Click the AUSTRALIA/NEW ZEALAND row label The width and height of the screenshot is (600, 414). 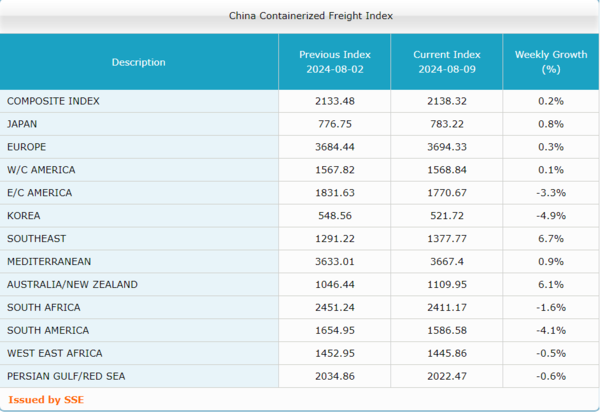pyautogui.click(x=72, y=284)
